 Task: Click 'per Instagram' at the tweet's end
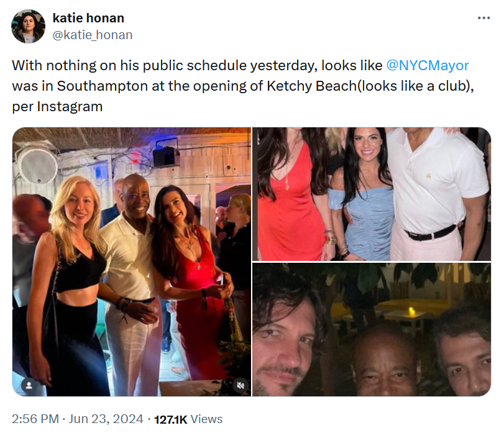coord(57,106)
